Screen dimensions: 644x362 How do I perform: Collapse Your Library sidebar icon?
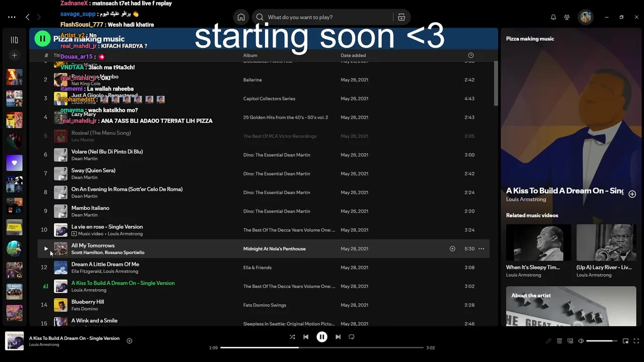coord(15,40)
